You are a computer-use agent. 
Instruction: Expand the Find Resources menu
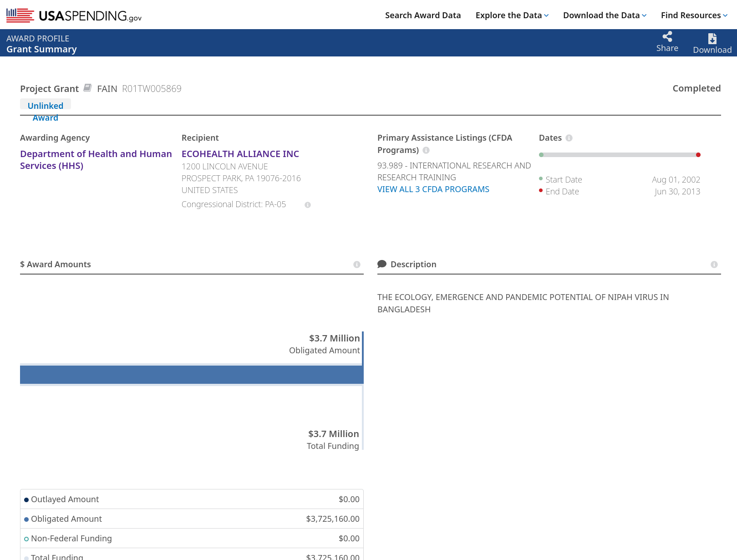click(694, 15)
